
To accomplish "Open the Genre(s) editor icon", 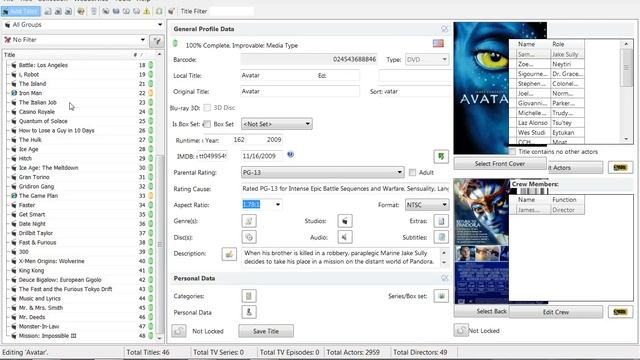I will click(x=249, y=221).
